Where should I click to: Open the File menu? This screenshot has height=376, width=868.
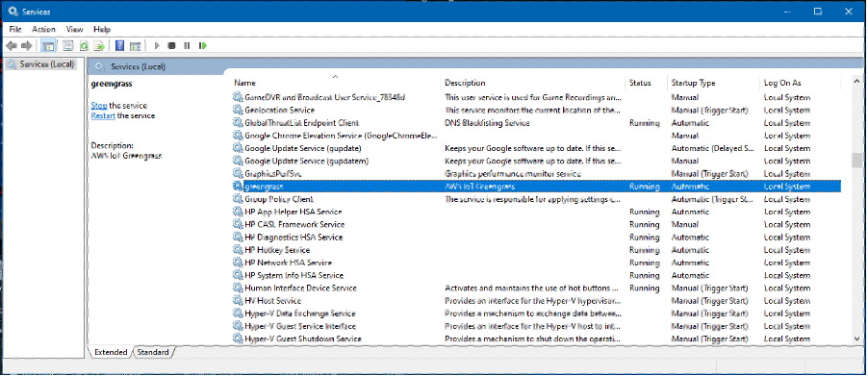[15, 29]
